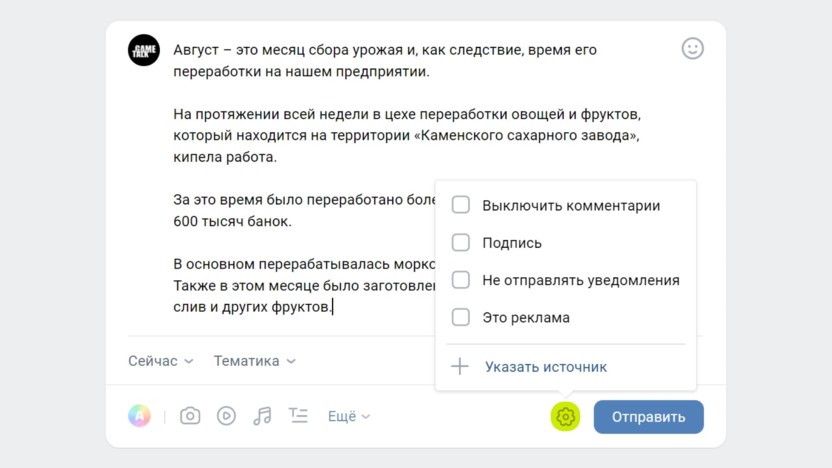Viewport: 832px width, 468px height.
Task: Expand the Ещё more attachments menu
Action: 349,417
